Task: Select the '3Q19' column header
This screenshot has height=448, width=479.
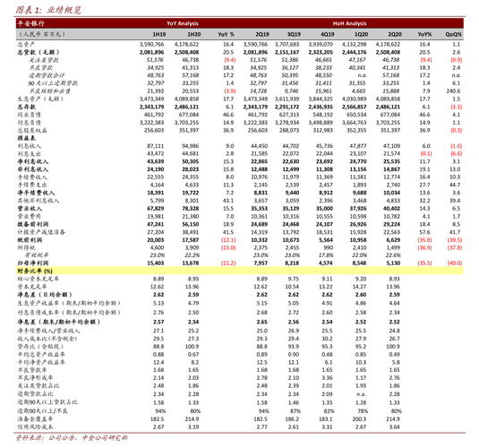Action: coord(294,34)
